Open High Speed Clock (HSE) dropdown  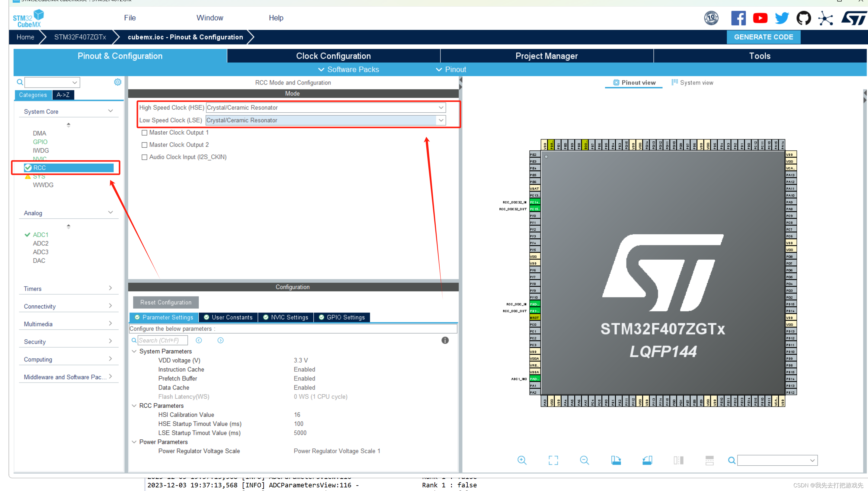click(326, 107)
